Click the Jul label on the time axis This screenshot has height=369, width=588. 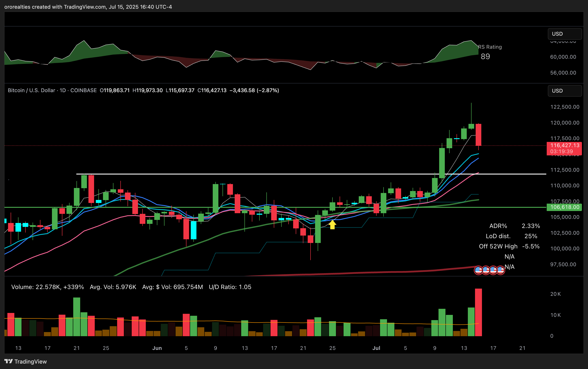[376, 348]
